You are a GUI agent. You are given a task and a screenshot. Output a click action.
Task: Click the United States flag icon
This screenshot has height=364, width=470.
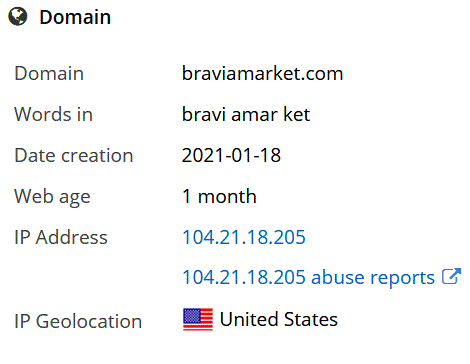(x=198, y=319)
